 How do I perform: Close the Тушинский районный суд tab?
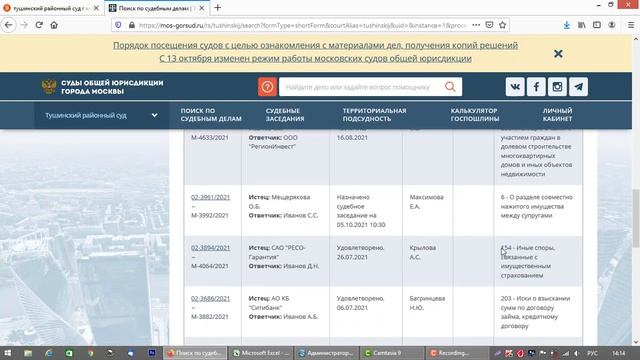pos(96,8)
